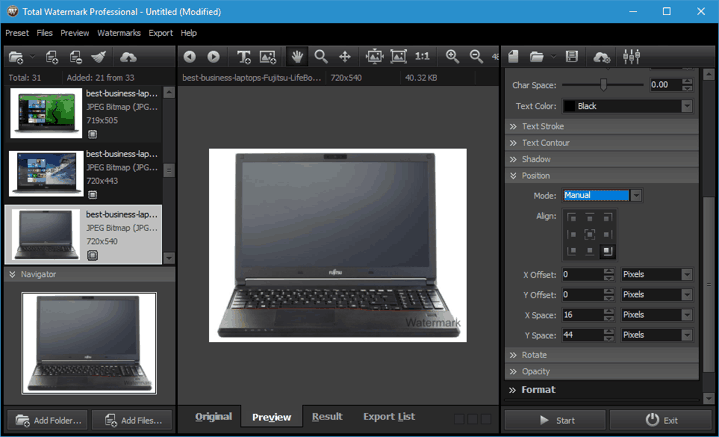Select bottom-center alignment in Align grid
This screenshot has height=437, width=719.
(x=590, y=251)
